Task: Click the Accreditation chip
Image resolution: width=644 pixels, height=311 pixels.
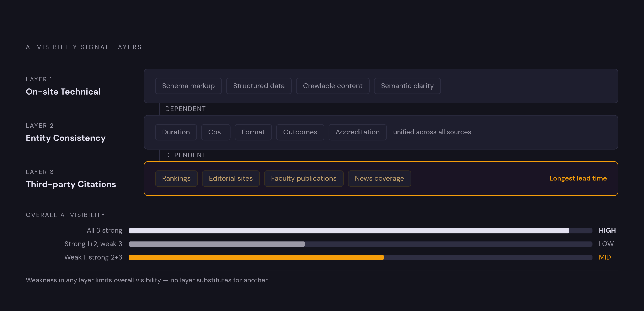Action: 357,132
